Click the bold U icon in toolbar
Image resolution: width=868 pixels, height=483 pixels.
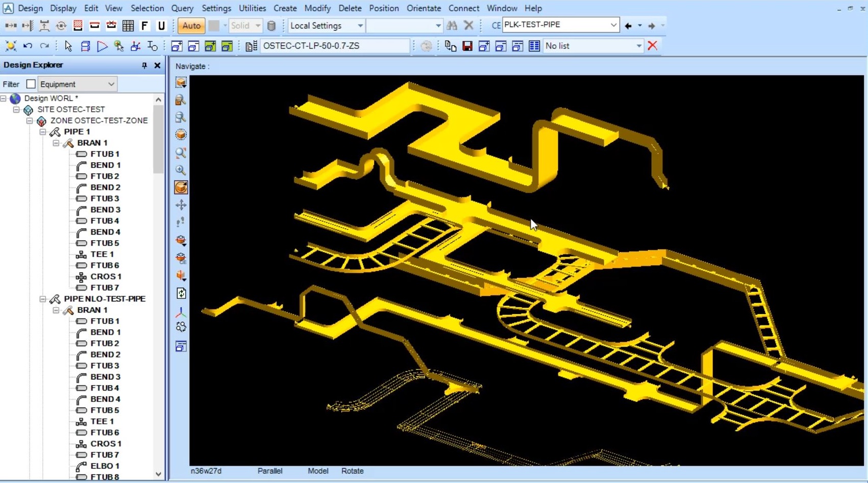click(x=161, y=26)
